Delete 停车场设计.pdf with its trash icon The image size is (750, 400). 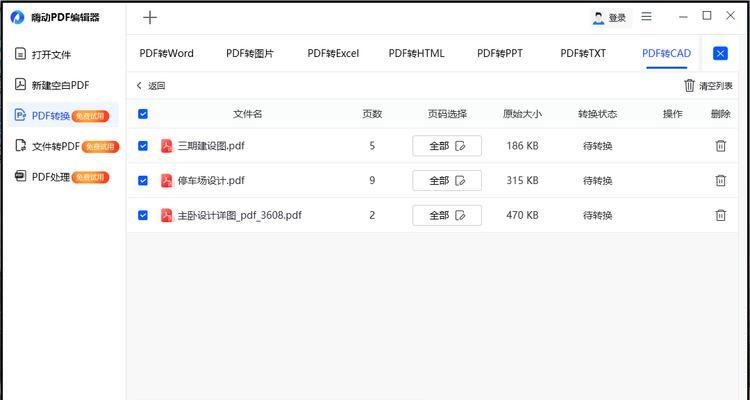(720, 180)
